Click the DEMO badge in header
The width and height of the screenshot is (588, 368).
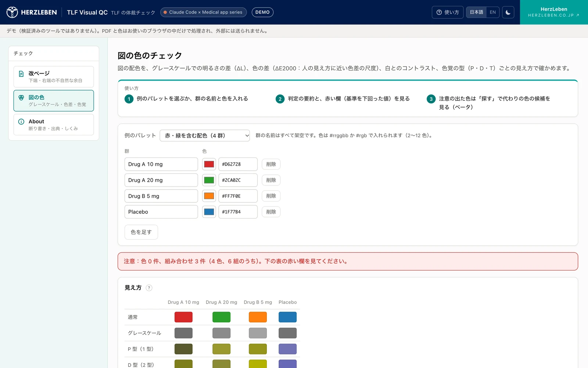point(262,12)
